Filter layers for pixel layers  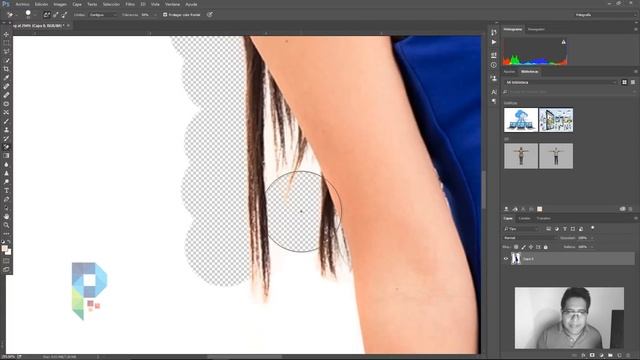pos(549,229)
